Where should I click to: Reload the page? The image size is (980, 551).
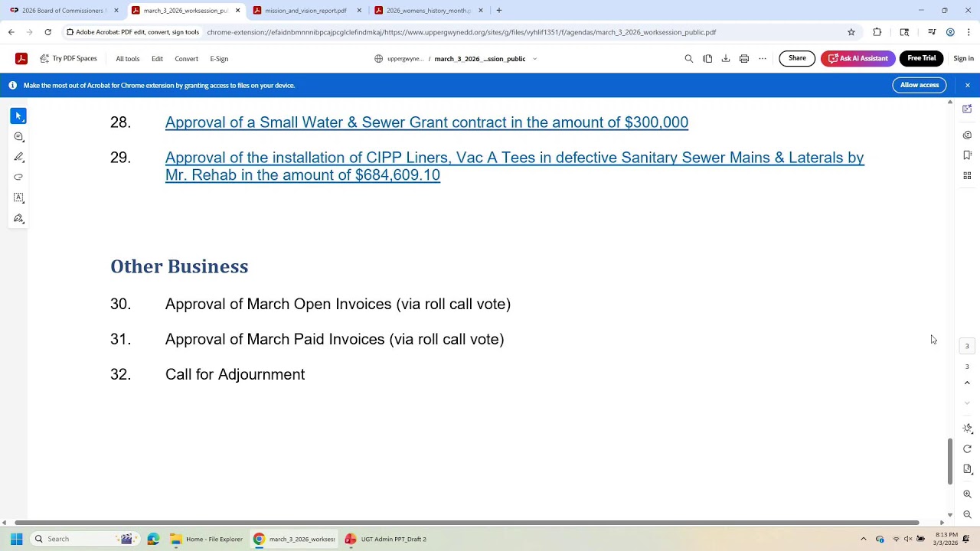[x=47, y=32]
